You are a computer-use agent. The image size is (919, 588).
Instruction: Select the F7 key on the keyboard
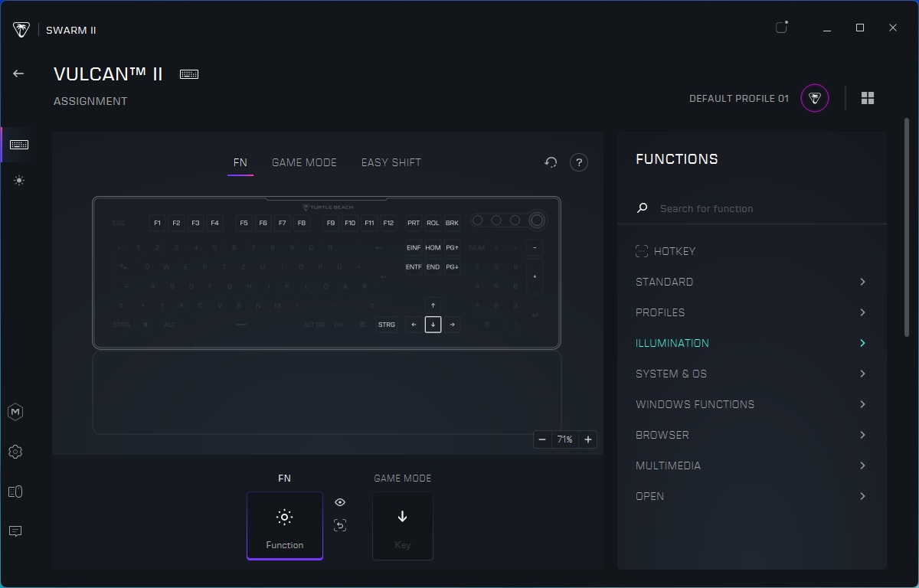click(282, 223)
